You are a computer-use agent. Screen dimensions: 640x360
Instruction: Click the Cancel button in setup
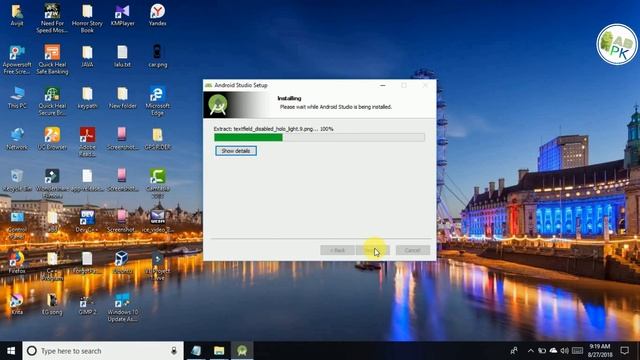(413, 250)
